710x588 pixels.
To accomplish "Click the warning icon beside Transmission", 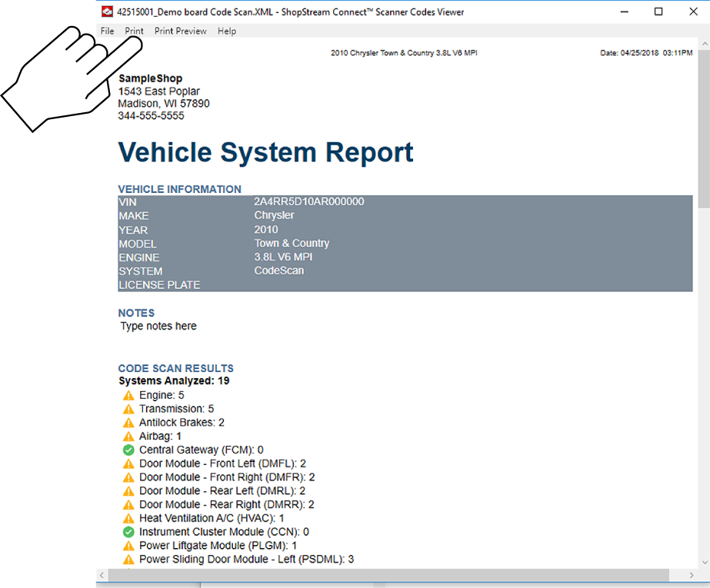I will click(x=128, y=410).
